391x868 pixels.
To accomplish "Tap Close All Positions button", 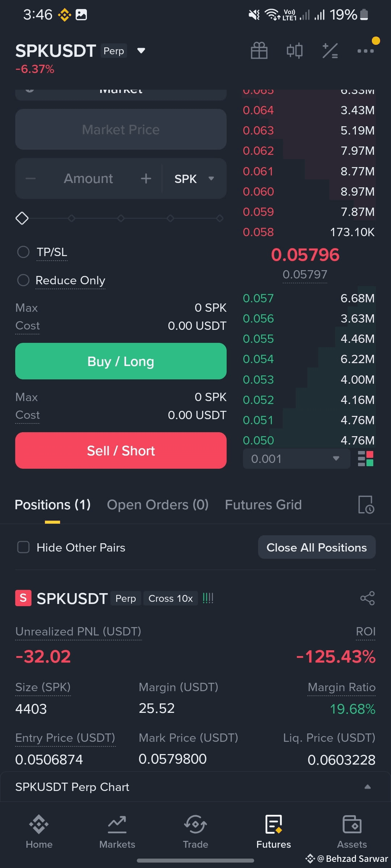I will pos(317,547).
